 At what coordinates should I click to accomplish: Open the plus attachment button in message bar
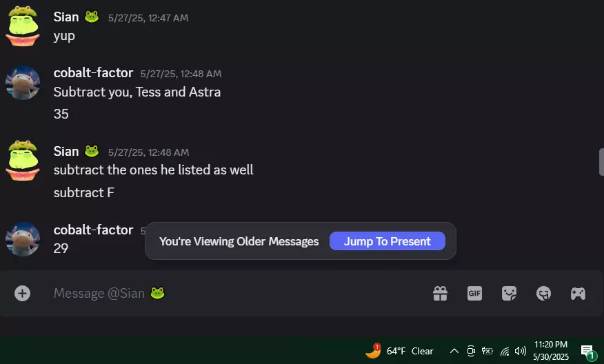coord(22,293)
